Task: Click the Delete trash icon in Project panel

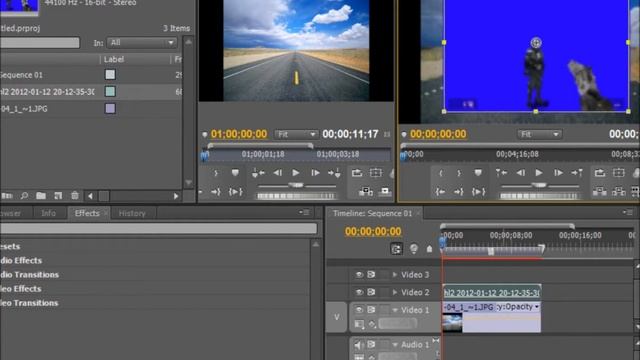Action: [x=75, y=196]
